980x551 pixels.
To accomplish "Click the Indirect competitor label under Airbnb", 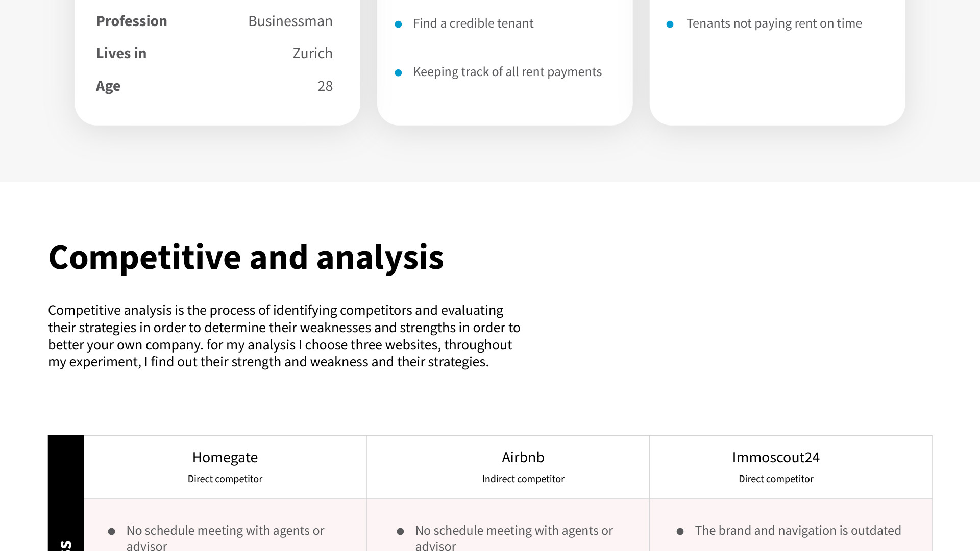I will tap(523, 479).
